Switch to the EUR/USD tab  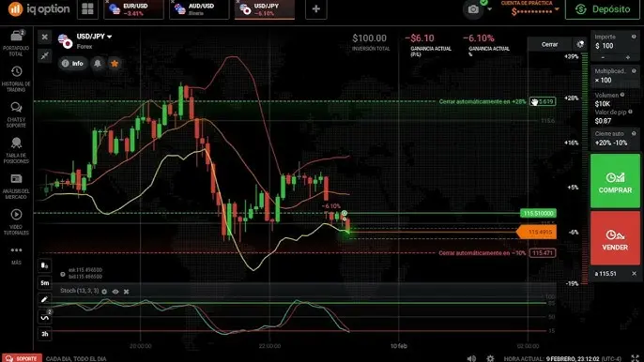point(133,9)
